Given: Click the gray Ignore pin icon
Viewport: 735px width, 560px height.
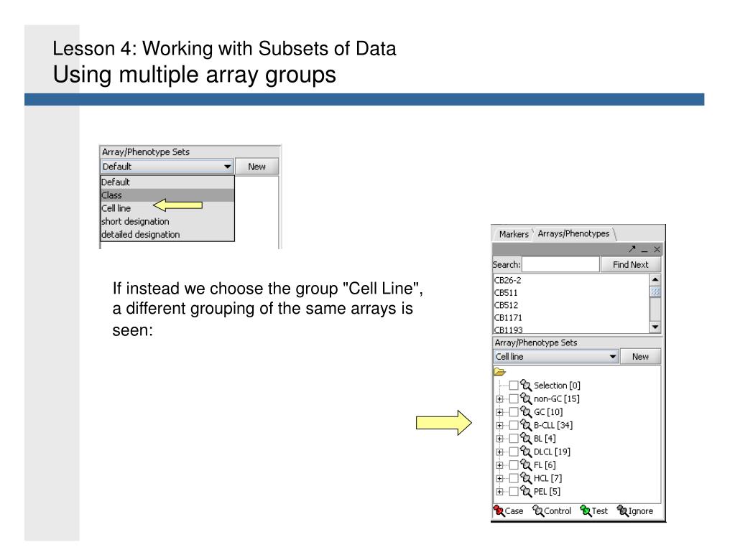Looking at the screenshot, I should click(x=622, y=510).
